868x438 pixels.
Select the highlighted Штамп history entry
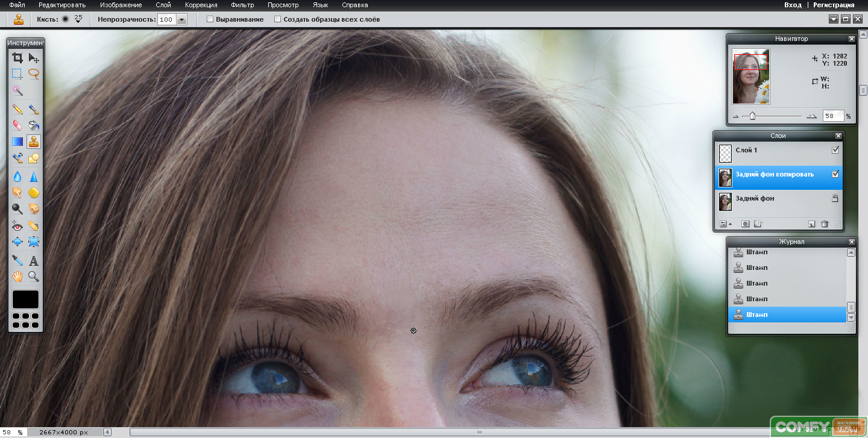click(x=787, y=314)
